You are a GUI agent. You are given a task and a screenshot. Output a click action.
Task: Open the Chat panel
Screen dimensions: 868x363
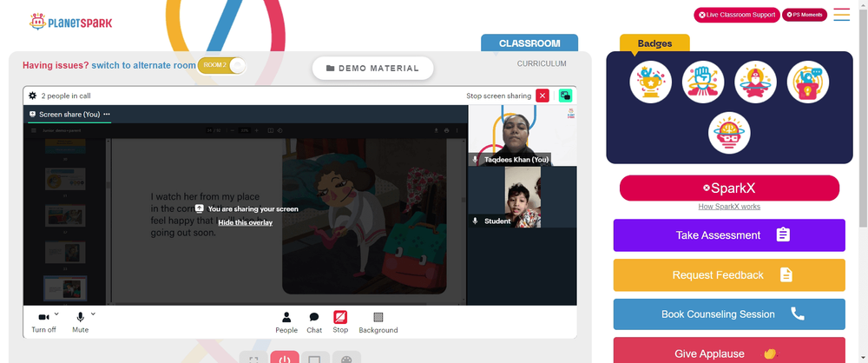[x=314, y=322]
